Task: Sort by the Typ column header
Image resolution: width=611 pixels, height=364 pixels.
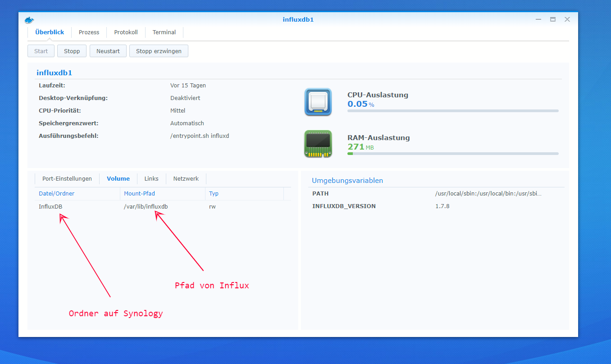Action: (x=244, y=194)
